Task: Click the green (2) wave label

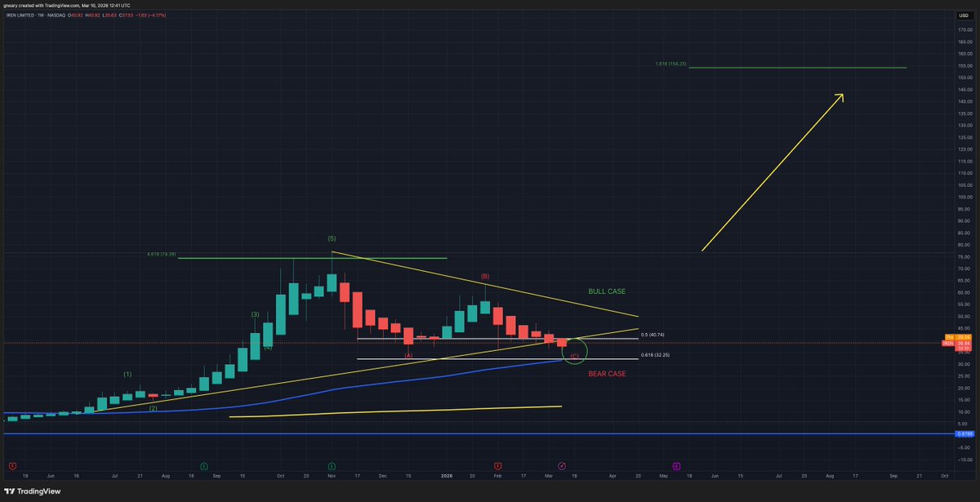Action: [154, 407]
